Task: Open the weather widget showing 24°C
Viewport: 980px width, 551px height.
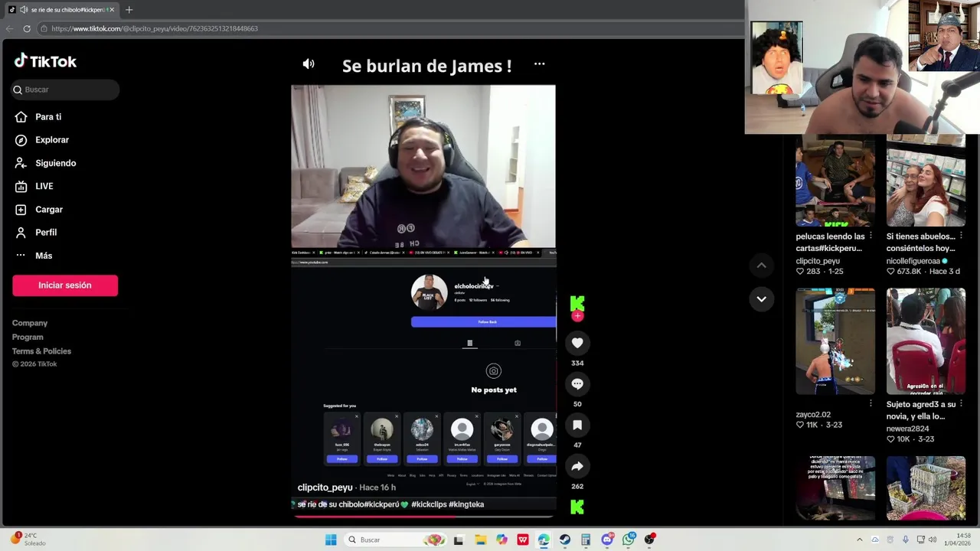Action: [x=28, y=540]
